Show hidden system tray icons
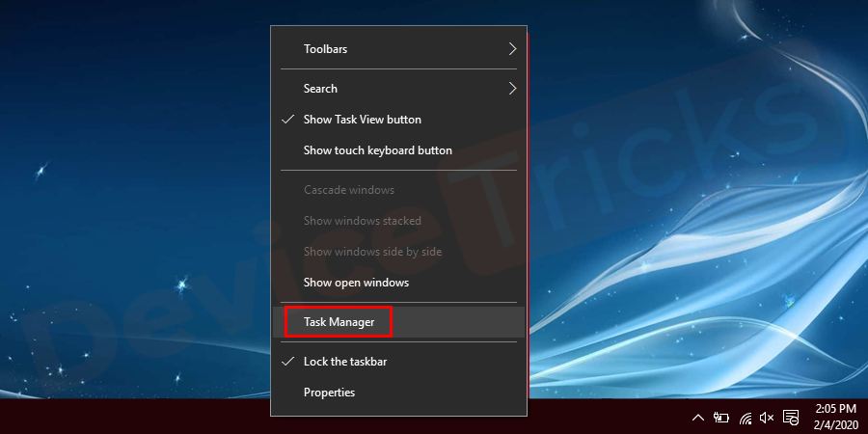Image resolution: width=868 pixels, height=434 pixels. (698, 418)
